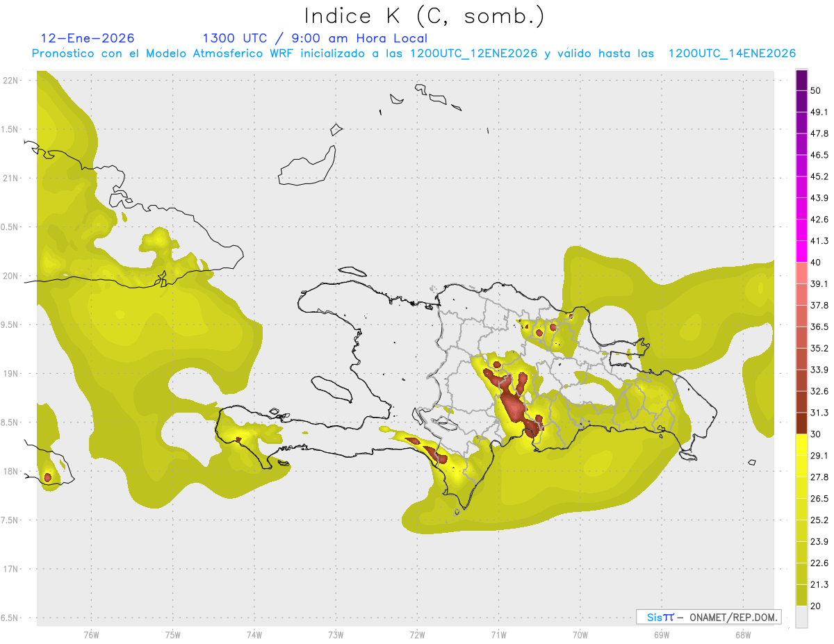Click the color scale value '37.8'
The image size is (834, 644).
tap(820, 306)
